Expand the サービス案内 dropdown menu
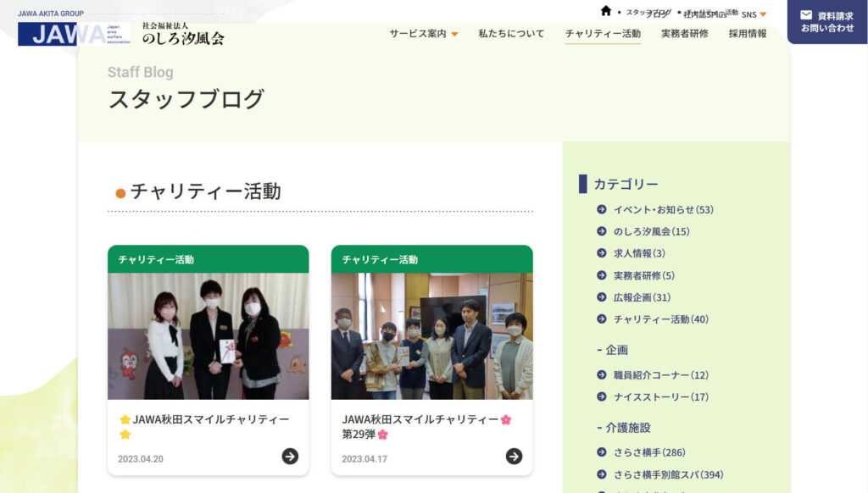Viewport: 868px width, 493px height. (423, 34)
